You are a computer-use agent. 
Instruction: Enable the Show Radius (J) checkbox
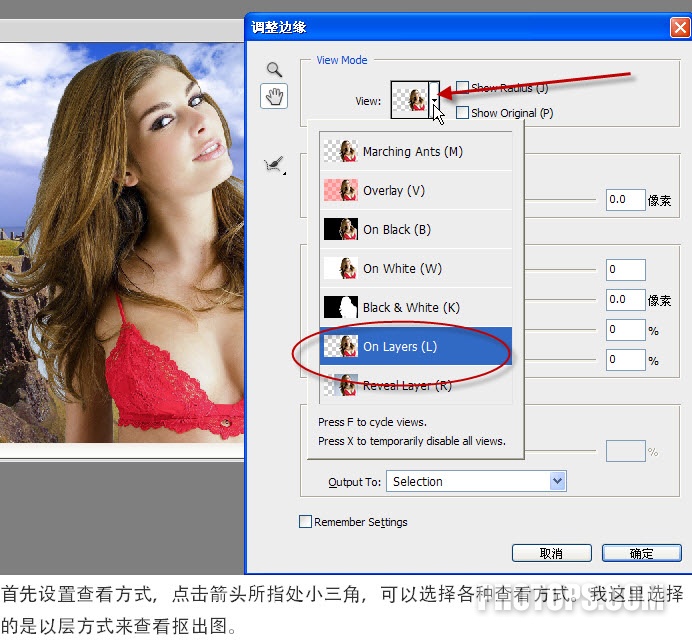pyautogui.click(x=462, y=87)
